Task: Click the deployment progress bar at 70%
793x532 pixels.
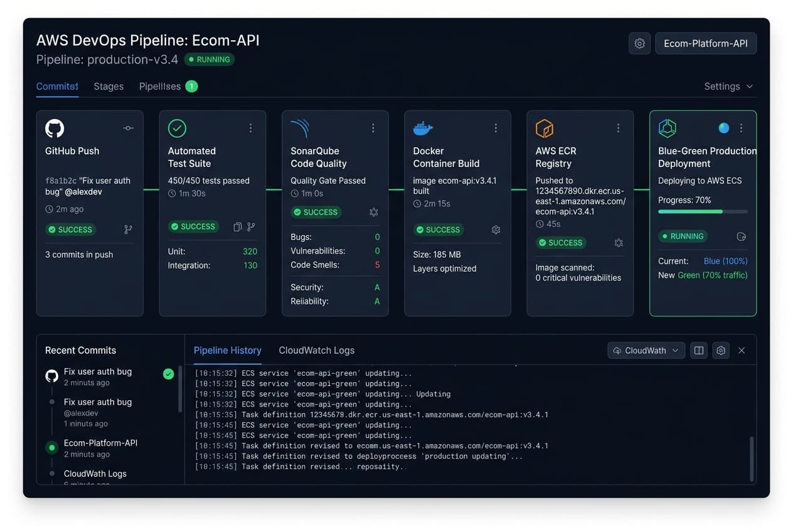Action: [x=703, y=212]
